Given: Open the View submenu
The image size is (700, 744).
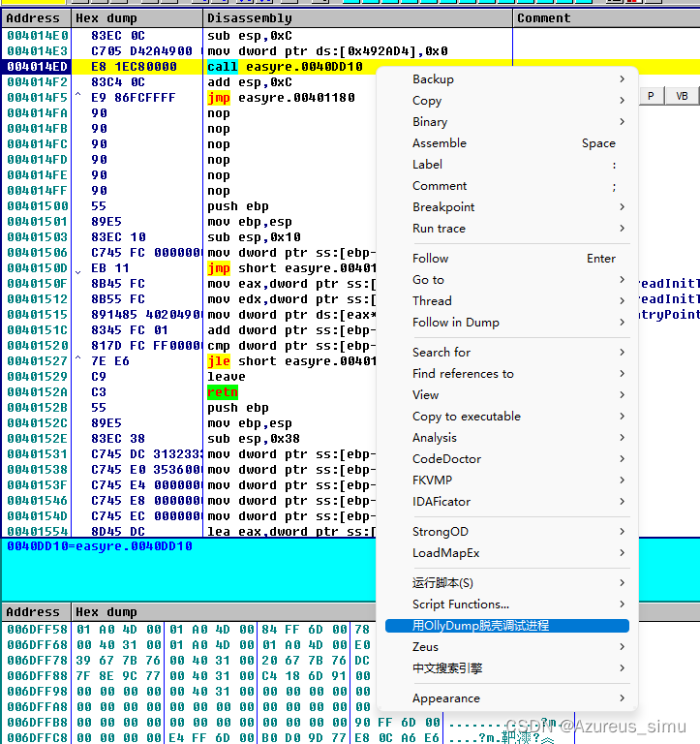Looking at the screenshot, I should (507, 395).
